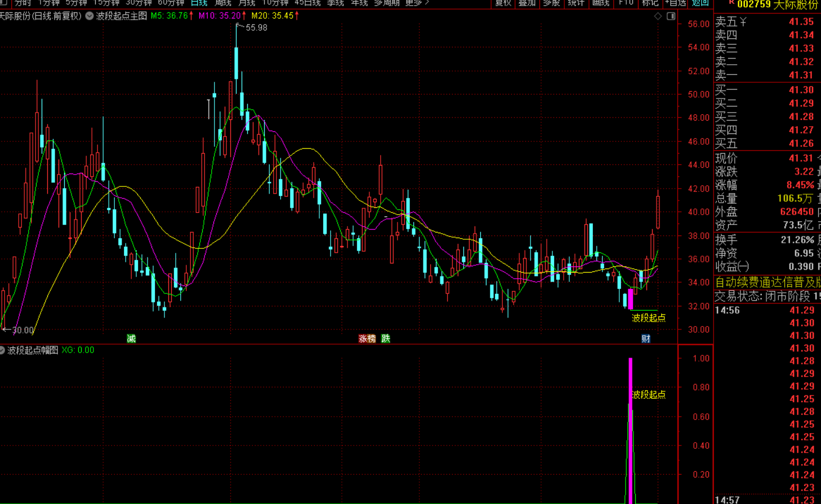Click the red 涨榜 marker under the chart

pos(367,338)
